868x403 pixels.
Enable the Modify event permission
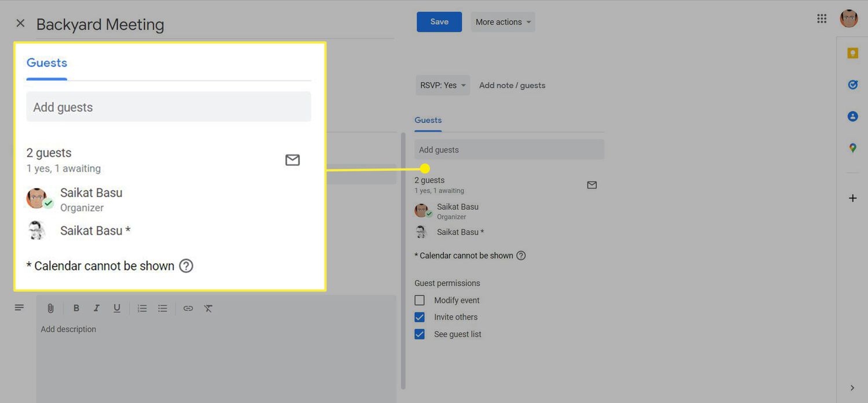pos(420,300)
